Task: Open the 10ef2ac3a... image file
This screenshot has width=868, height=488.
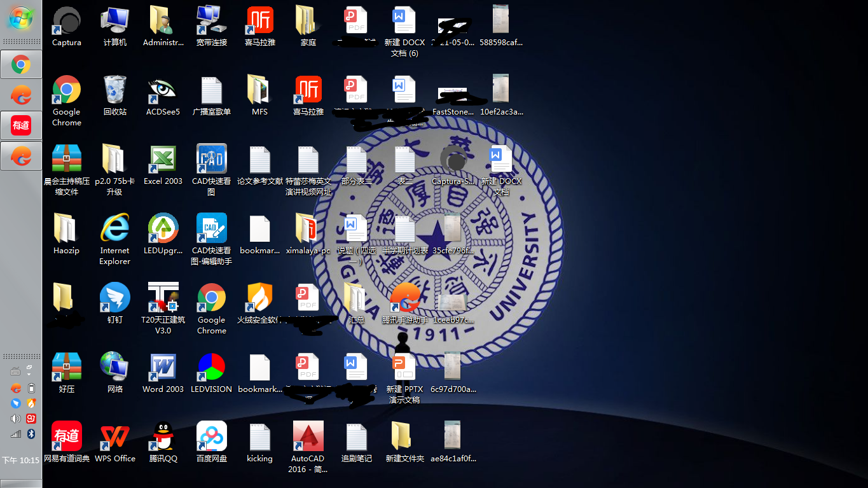Action: click(x=501, y=96)
